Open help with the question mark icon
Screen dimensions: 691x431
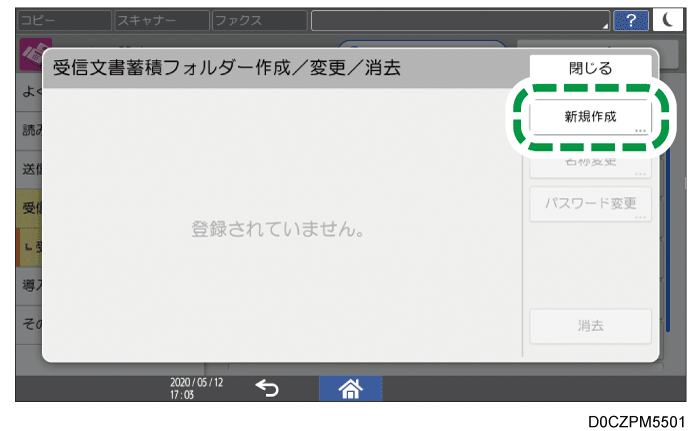(631, 20)
